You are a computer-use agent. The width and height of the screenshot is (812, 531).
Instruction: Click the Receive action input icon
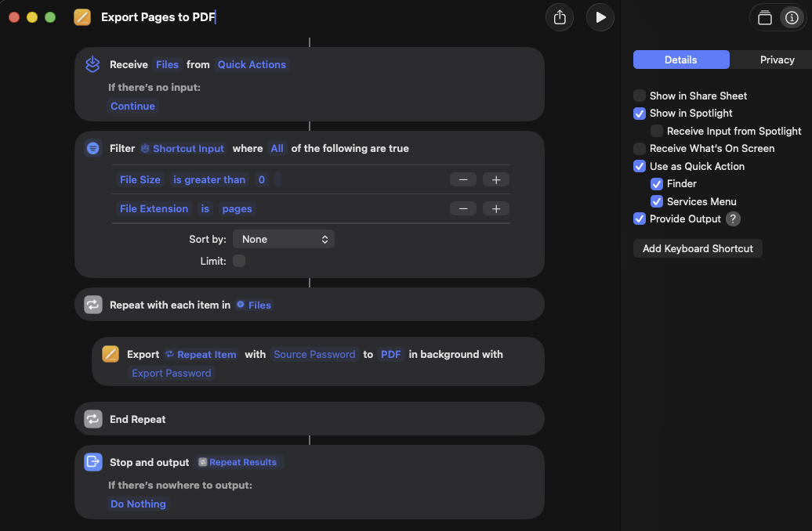(x=92, y=64)
